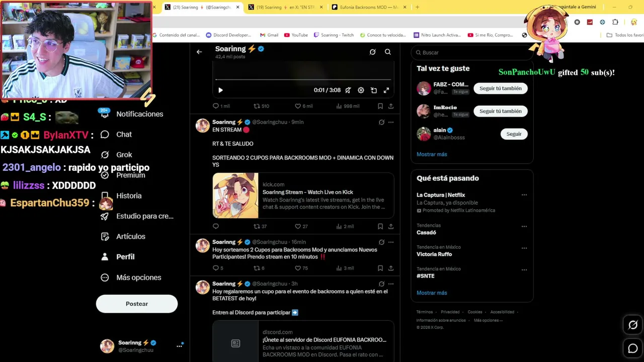Open Notificaciones in the sidebar

[x=132, y=114]
